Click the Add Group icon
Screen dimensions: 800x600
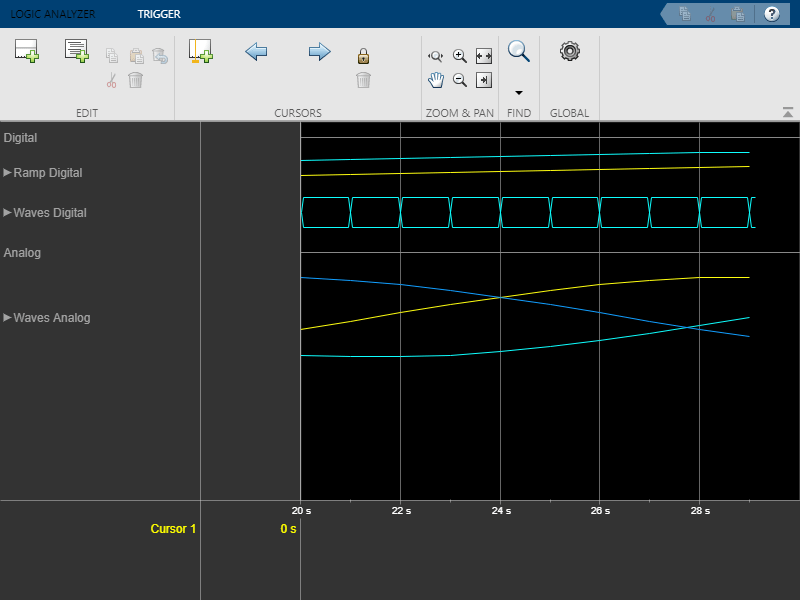77,51
